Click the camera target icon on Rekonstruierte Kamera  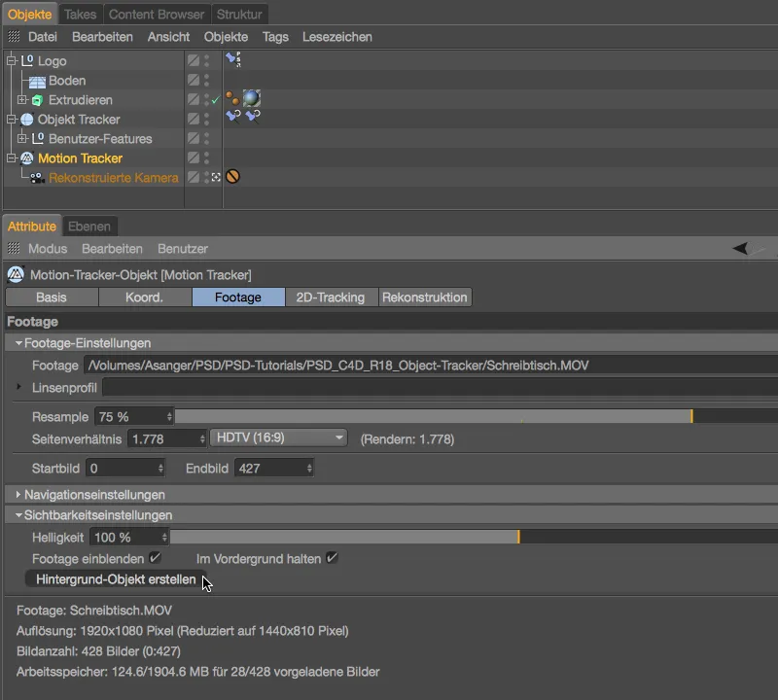pos(216,177)
